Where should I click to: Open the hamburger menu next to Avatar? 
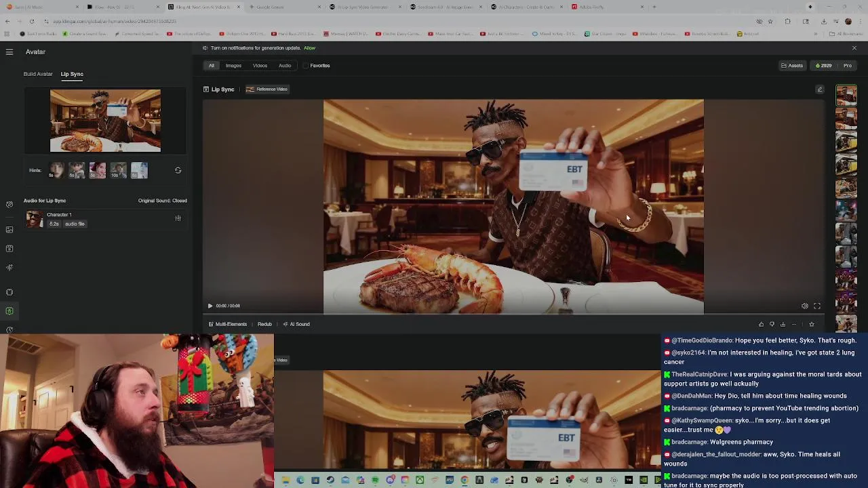click(9, 52)
